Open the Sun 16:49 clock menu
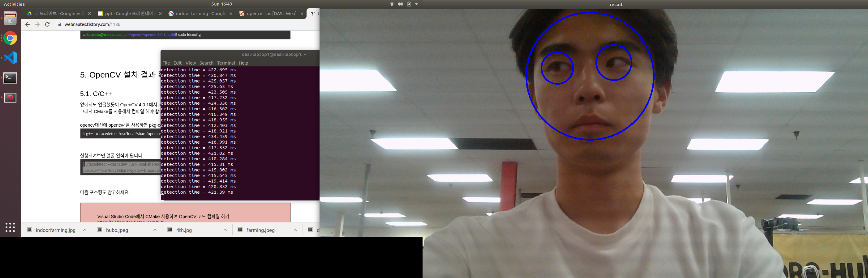The height and width of the screenshot is (278, 868). click(x=221, y=4)
